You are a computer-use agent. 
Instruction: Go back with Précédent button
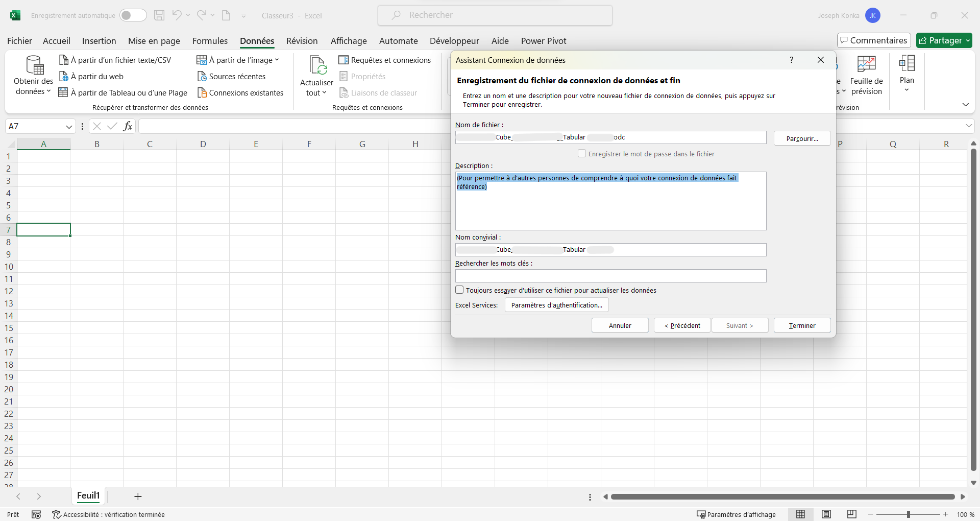click(682, 325)
